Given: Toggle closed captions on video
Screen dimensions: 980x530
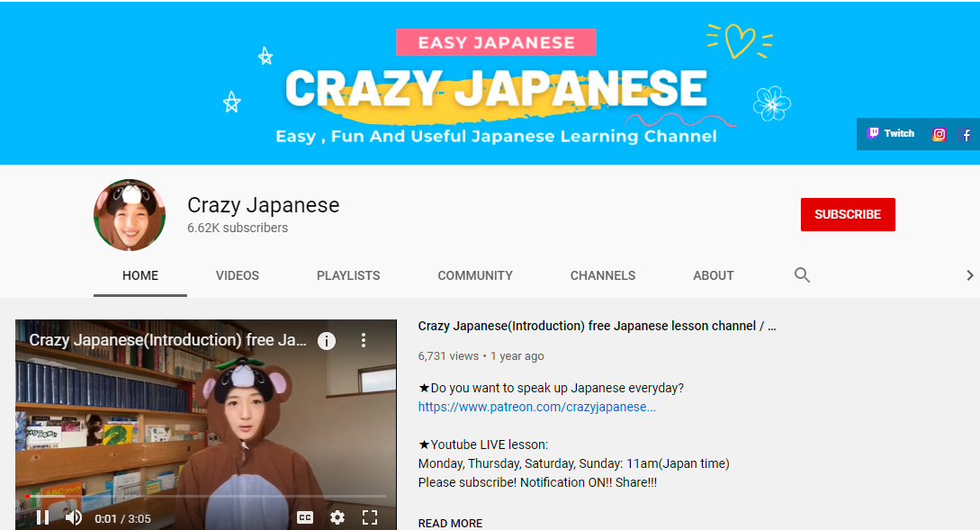Looking at the screenshot, I should 305,517.
